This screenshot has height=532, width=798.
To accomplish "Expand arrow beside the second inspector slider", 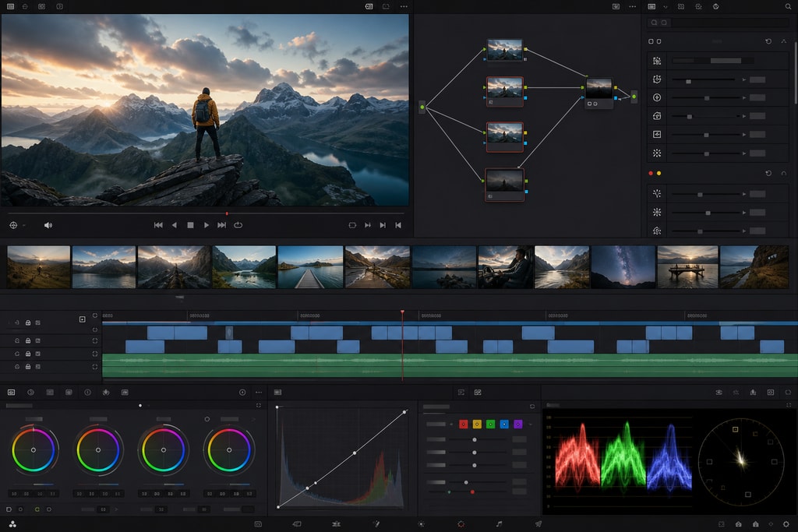I will point(744,80).
